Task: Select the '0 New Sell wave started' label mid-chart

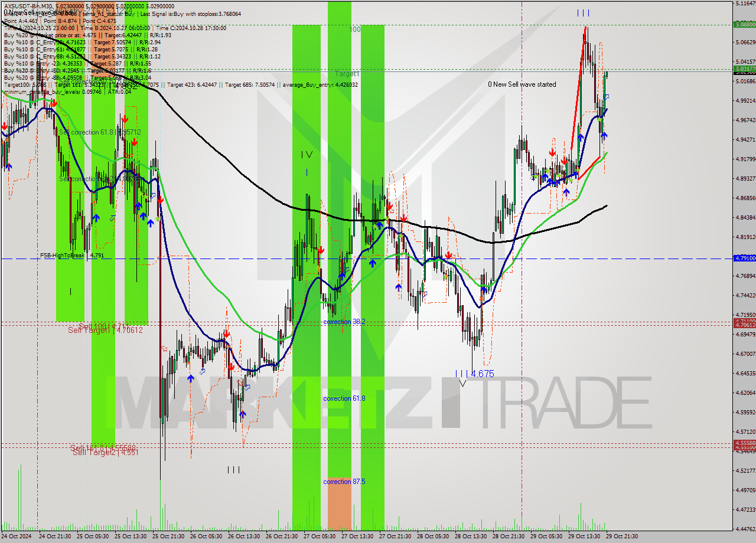Action: click(522, 84)
